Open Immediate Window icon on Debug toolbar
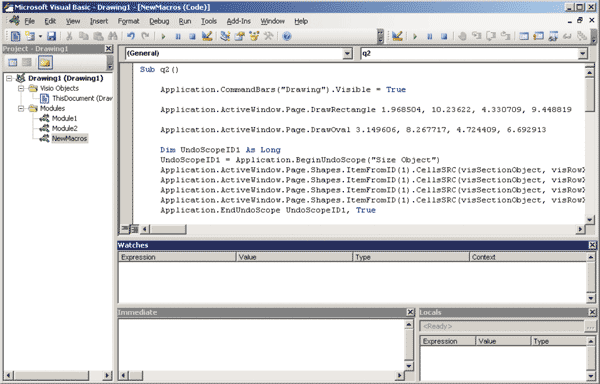The height and width of the screenshot is (384, 600). (538, 36)
